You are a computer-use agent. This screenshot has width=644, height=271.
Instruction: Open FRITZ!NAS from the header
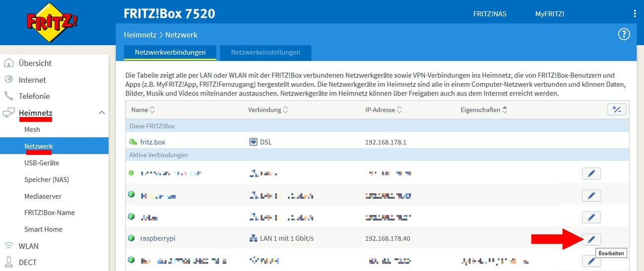click(x=489, y=14)
